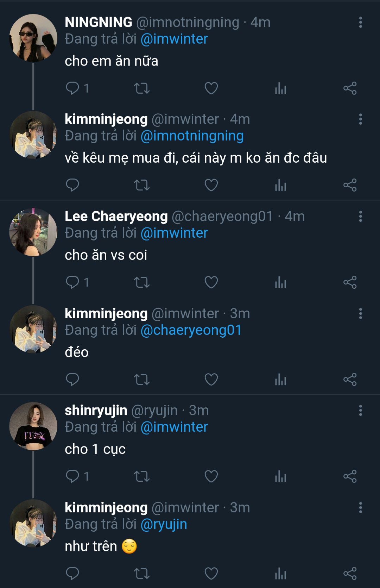Image resolution: width=380 pixels, height=588 pixels.
Task: Open the @ryujin mention link
Action: (x=164, y=524)
